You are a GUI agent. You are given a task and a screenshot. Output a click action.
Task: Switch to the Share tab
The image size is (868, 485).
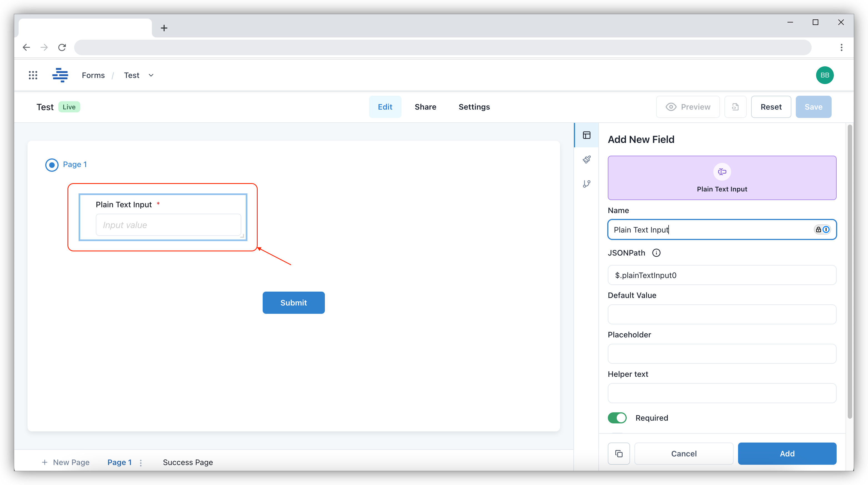click(425, 107)
